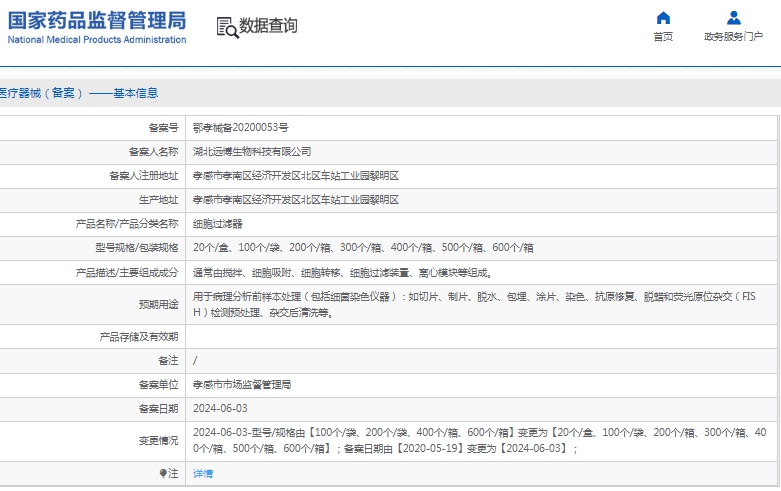The height and width of the screenshot is (491, 781).
Task: Select company name 湖北远博生物科技有限公司
Action: click(x=252, y=152)
